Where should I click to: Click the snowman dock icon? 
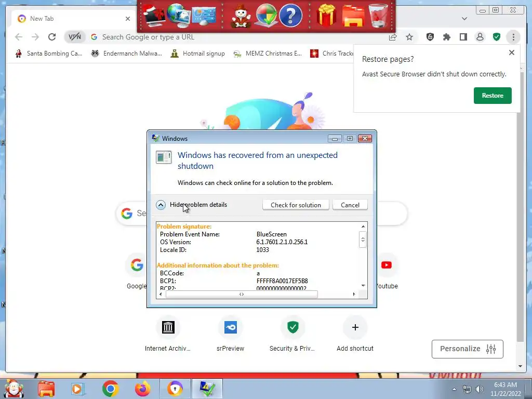[241, 16]
